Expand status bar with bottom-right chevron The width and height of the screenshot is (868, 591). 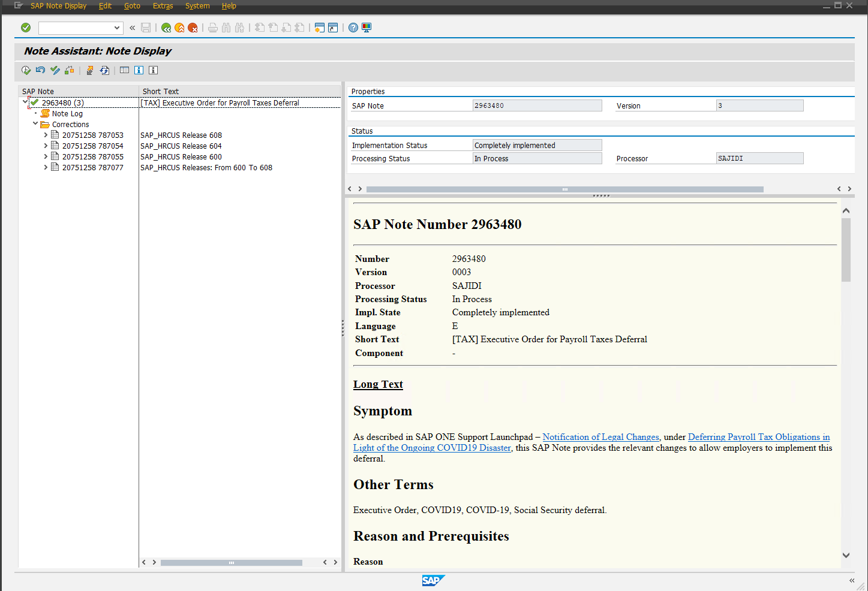(852, 580)
